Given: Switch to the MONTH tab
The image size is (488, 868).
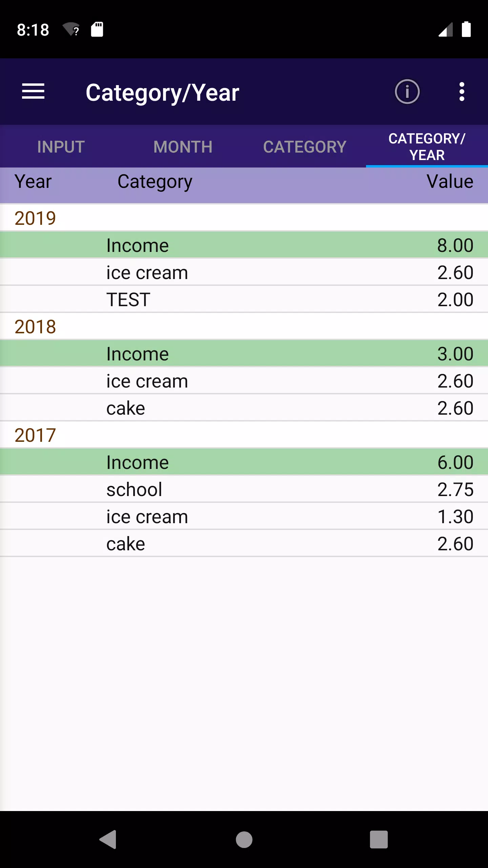Looking at the screenshot, I should click(x=183, y=146).
